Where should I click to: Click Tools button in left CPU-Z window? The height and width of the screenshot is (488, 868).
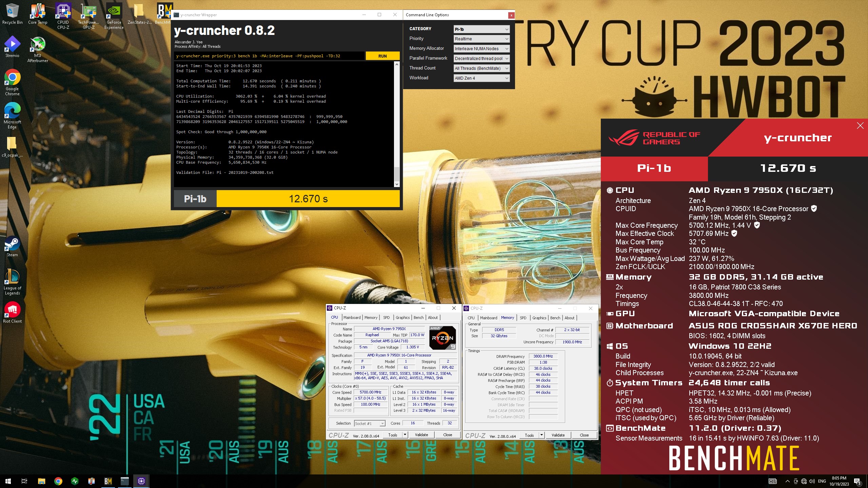(393, 435)
